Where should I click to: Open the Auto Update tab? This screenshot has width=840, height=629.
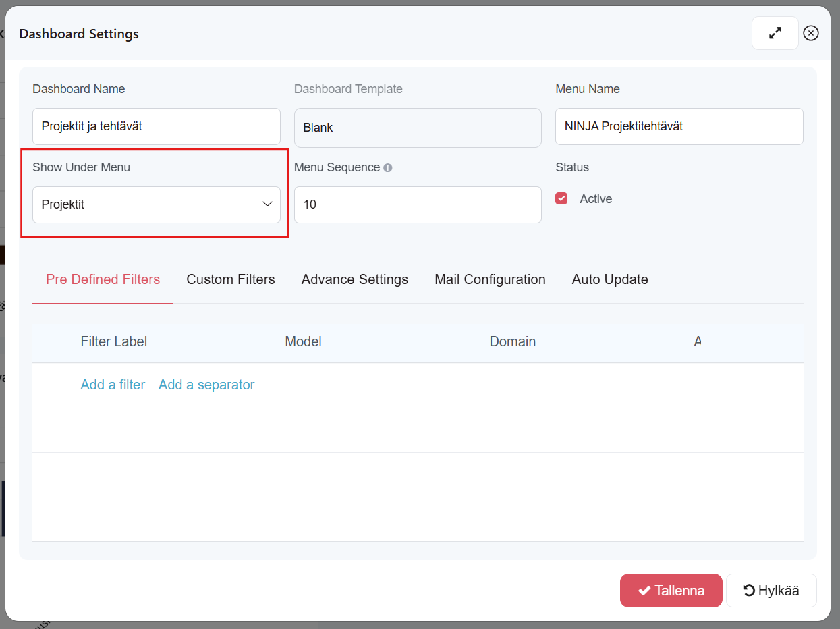610,279
